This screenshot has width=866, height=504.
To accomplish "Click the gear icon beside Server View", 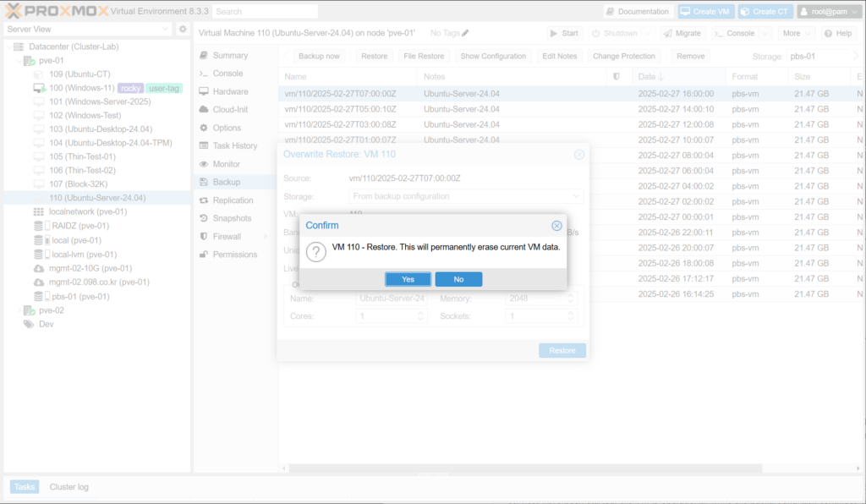I will 182,29.
